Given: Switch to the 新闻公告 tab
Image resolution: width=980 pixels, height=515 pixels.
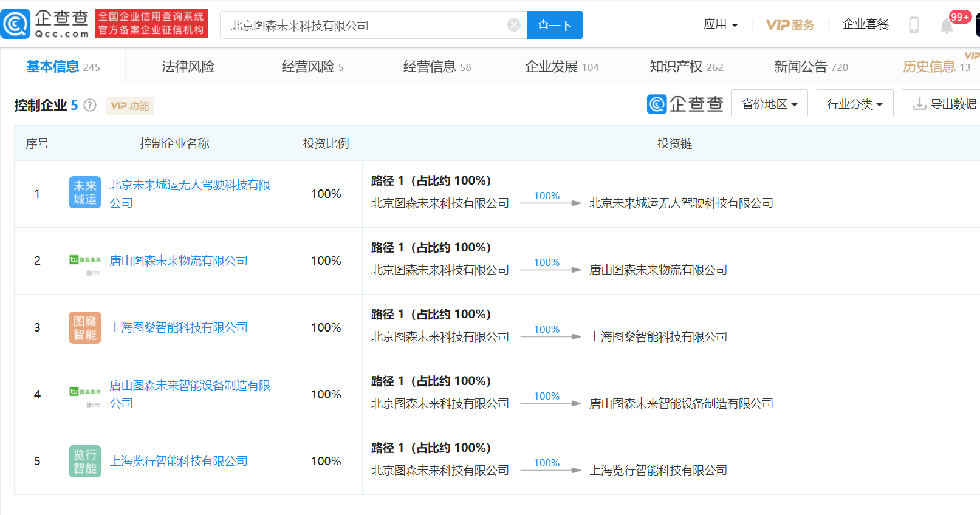Looking at the screenshot, I should [811, 67].
